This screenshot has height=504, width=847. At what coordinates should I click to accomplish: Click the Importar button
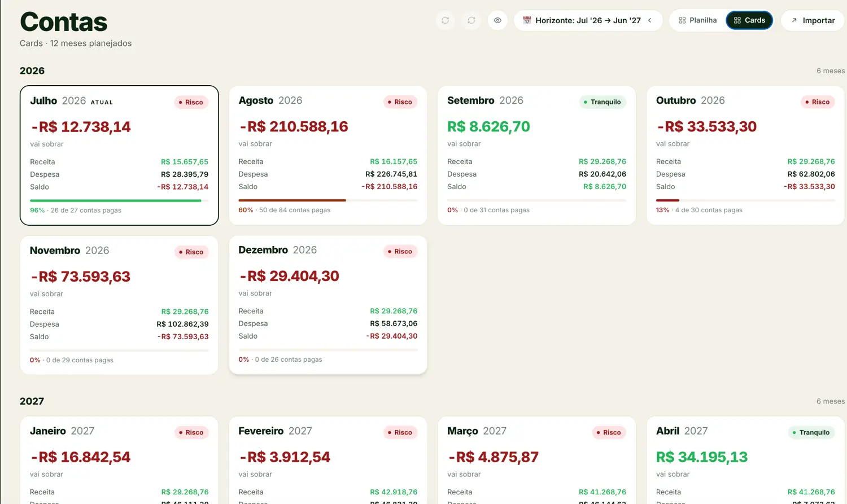[813, 20]
